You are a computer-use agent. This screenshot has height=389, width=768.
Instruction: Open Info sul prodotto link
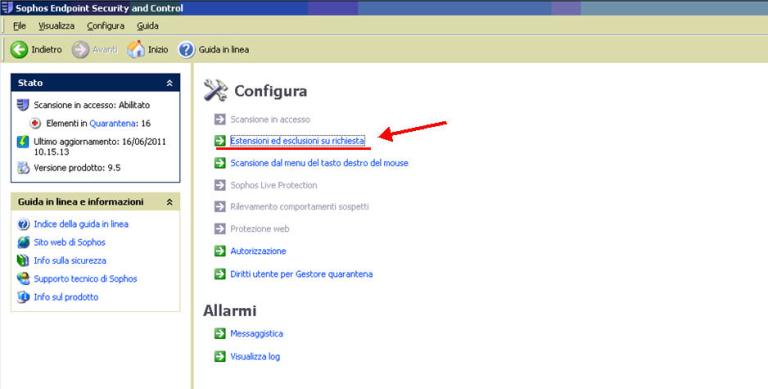tap(66, 297)
